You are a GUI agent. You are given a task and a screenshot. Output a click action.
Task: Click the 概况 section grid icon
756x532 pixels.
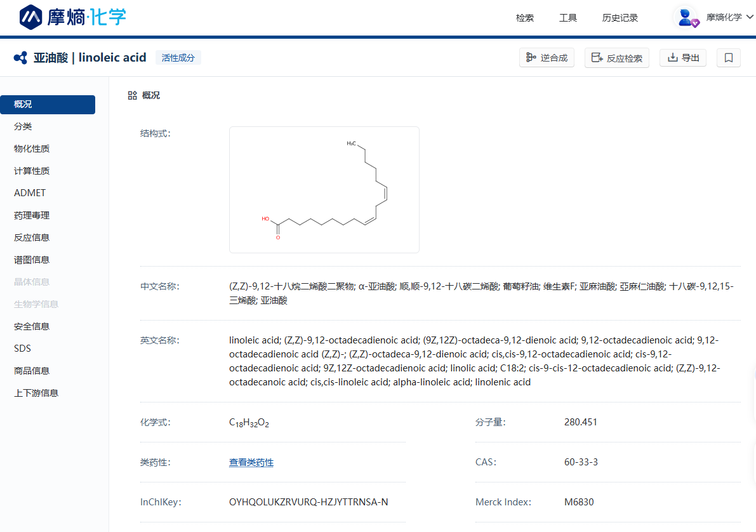[x=132, y=95]
